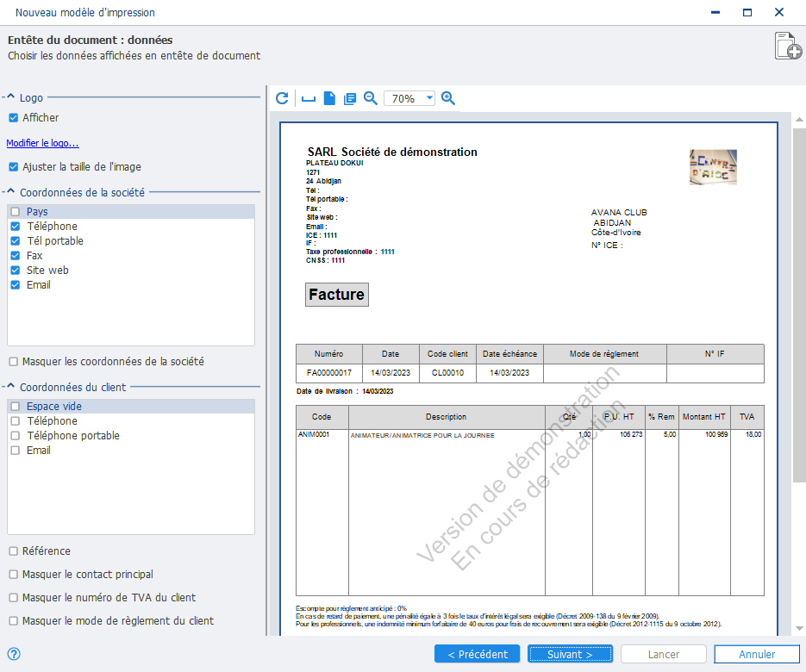The height and width of the screenshot is (672, 806).
Task: Fit preview to page width
Action: click(309, 98)
